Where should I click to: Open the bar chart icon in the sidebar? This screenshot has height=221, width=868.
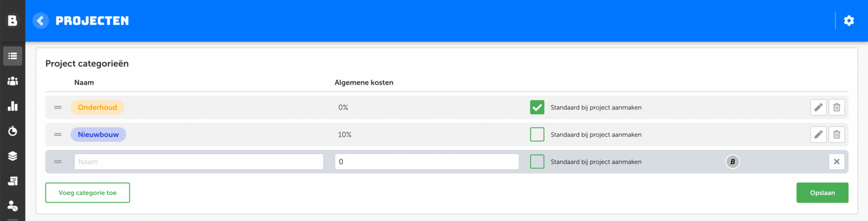click(x=12, y=106)
